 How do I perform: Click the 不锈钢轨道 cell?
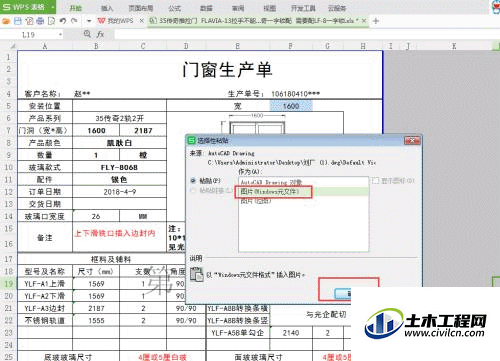click(x=45, y=320)
